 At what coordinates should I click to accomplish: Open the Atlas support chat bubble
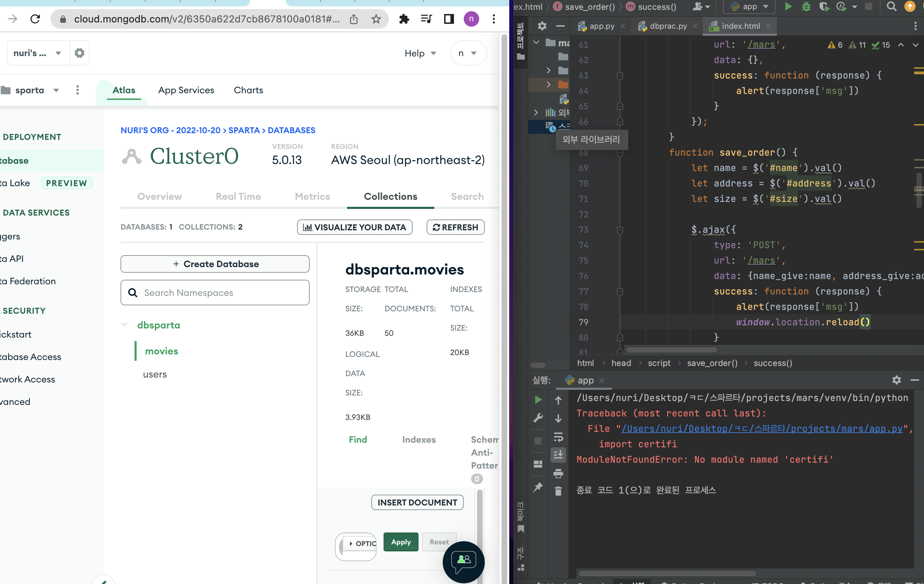point(463,562)
